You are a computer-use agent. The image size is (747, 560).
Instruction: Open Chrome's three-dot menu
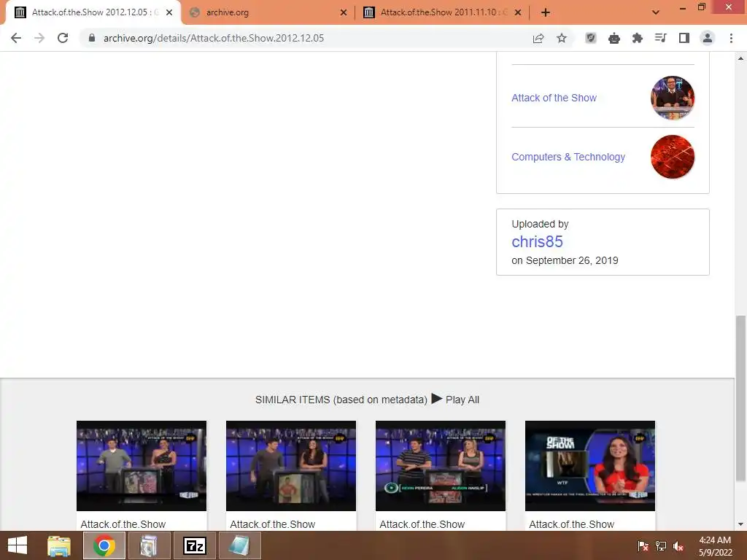731,38
